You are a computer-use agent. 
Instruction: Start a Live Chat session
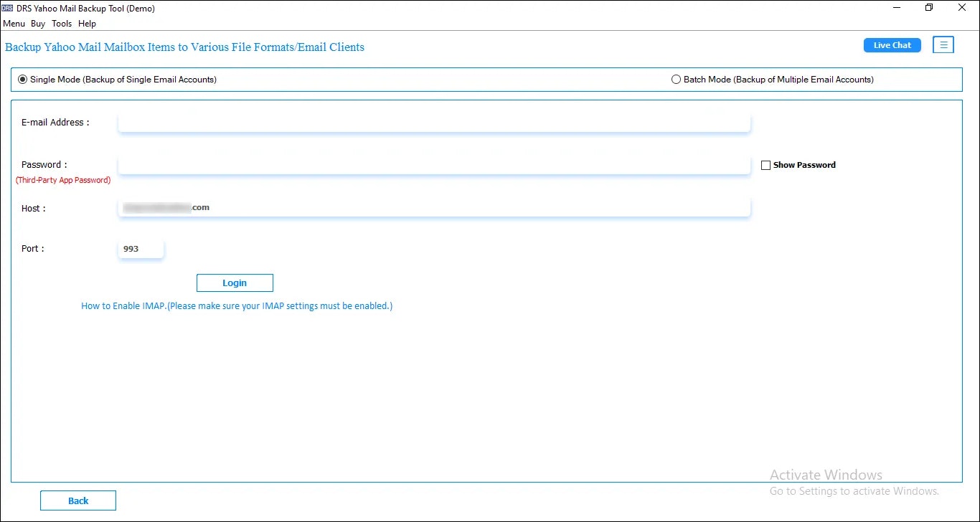(x=892, y=45)
